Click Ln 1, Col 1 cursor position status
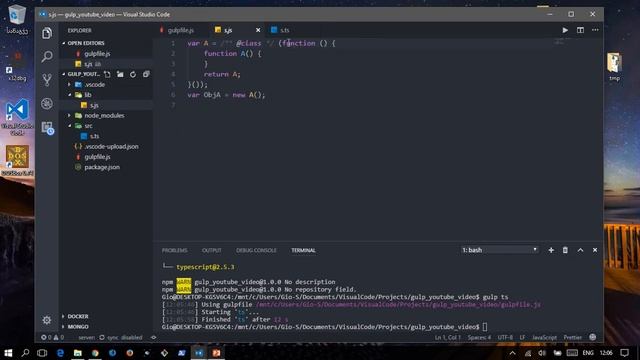The height and width of the screenshot is (360, 640). 447,338
